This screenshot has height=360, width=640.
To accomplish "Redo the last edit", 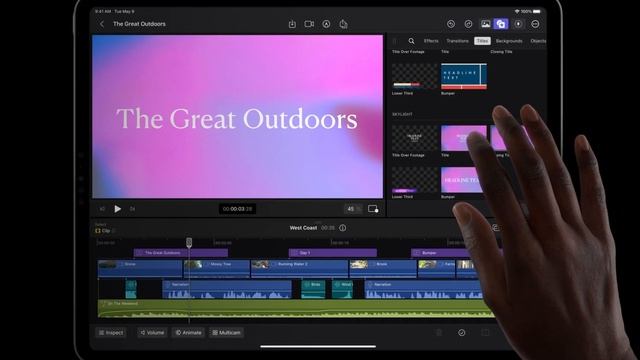I will (468, 24).
